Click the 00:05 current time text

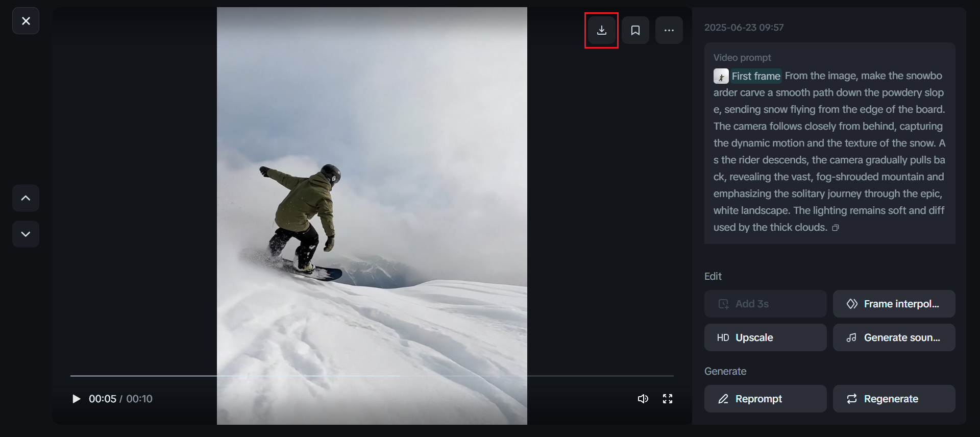[103, 399]
